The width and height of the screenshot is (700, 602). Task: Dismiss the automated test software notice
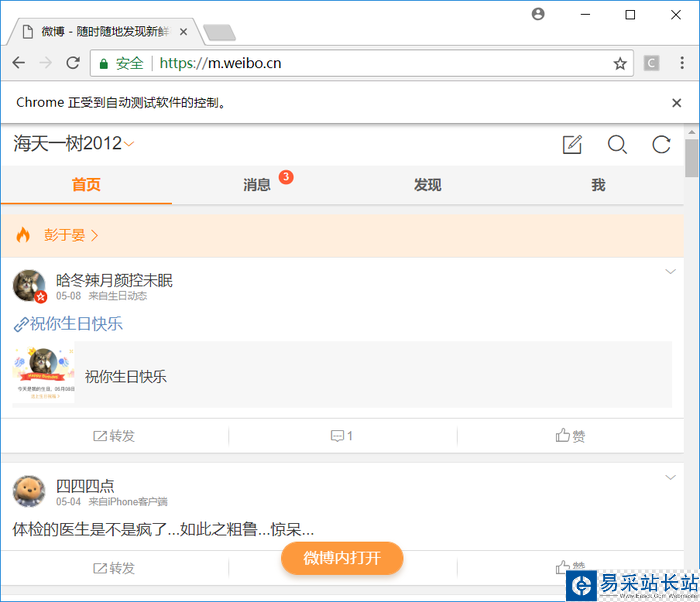click(676, 103)
